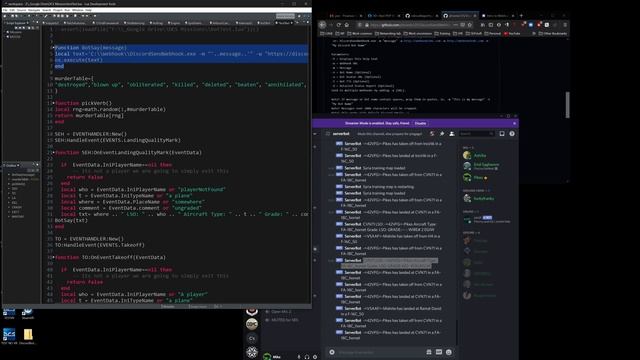This screenshot has width=640, height=360.
Task: Toggle Discord microphone mute
Action: coord(299,357)
